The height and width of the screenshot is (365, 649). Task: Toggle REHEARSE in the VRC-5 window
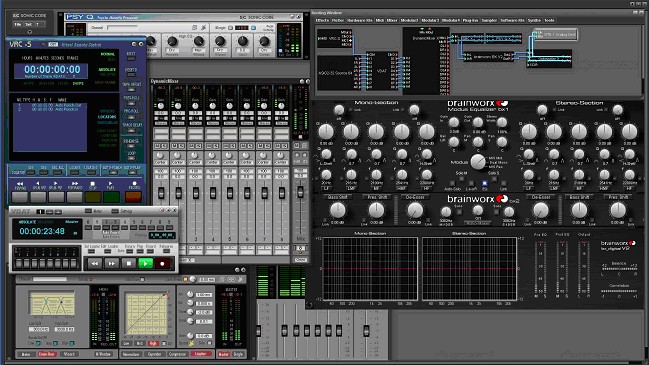[131, 146]
